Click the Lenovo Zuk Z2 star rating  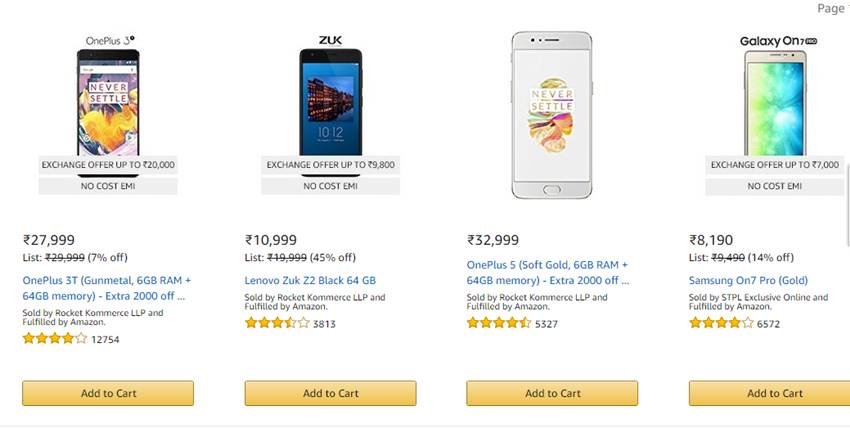pos(277,323)
